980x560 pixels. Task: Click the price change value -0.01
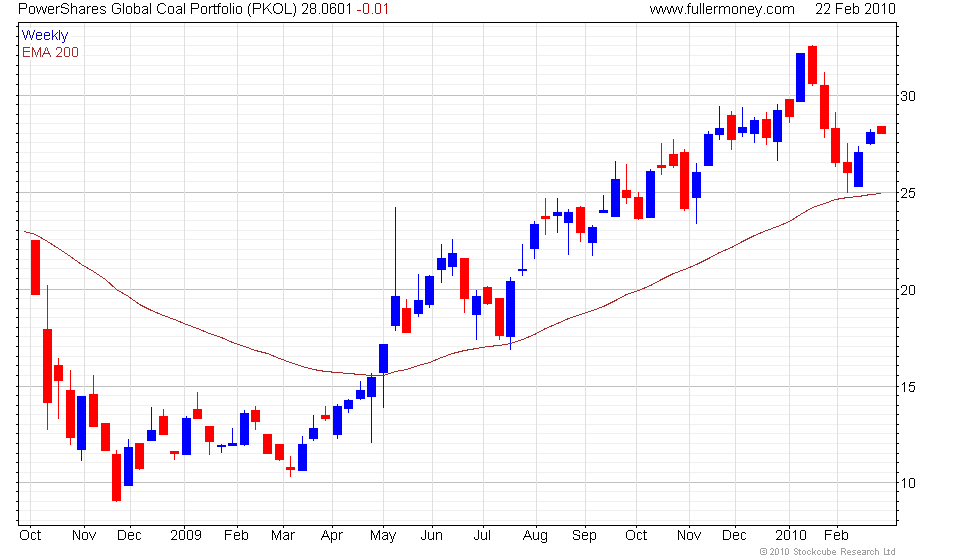(x=373, y=9)
